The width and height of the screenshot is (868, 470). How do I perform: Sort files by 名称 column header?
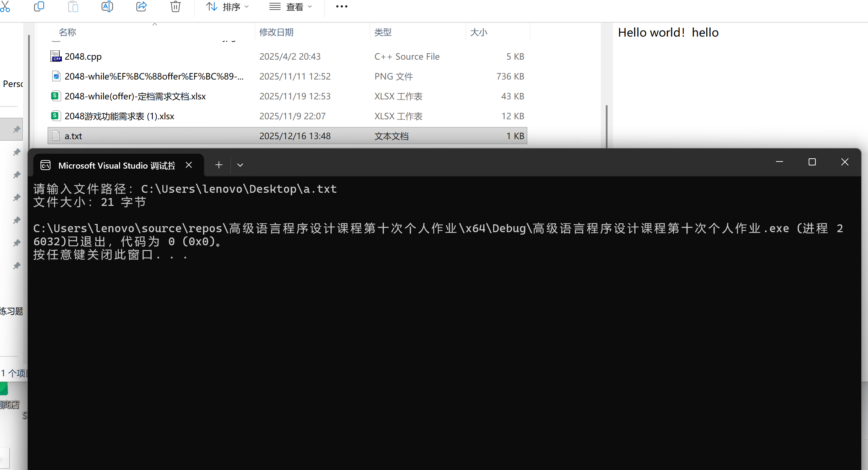pos(68,32)
